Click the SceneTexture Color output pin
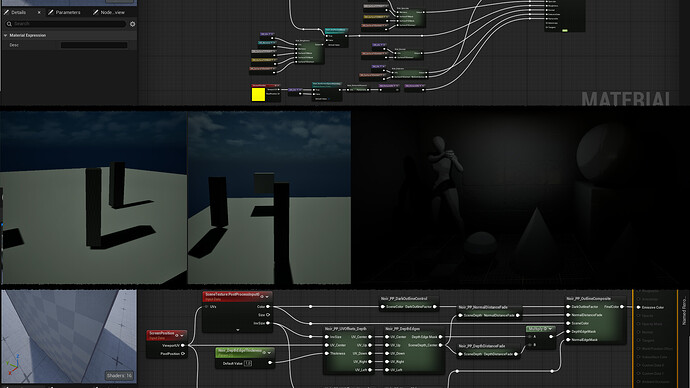 tap(268, 307)
